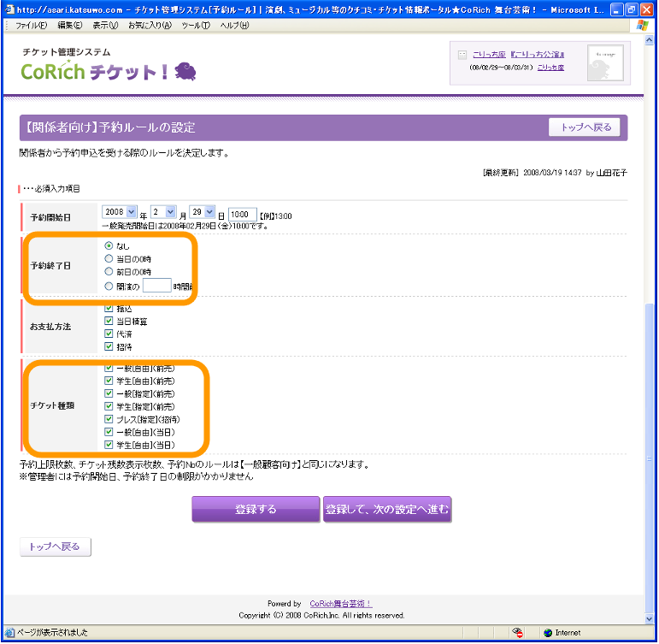Click the small document icon beside こりっち座

click(462, 54)
